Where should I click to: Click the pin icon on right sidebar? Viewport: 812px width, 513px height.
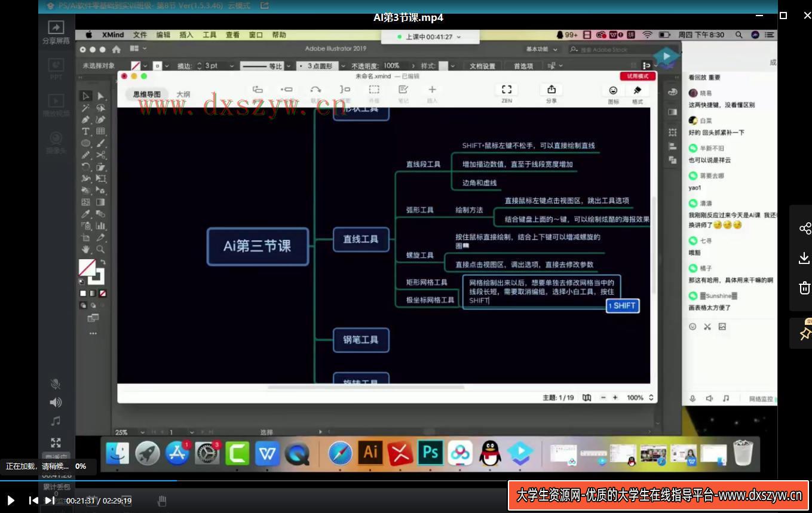click(805, 333)
